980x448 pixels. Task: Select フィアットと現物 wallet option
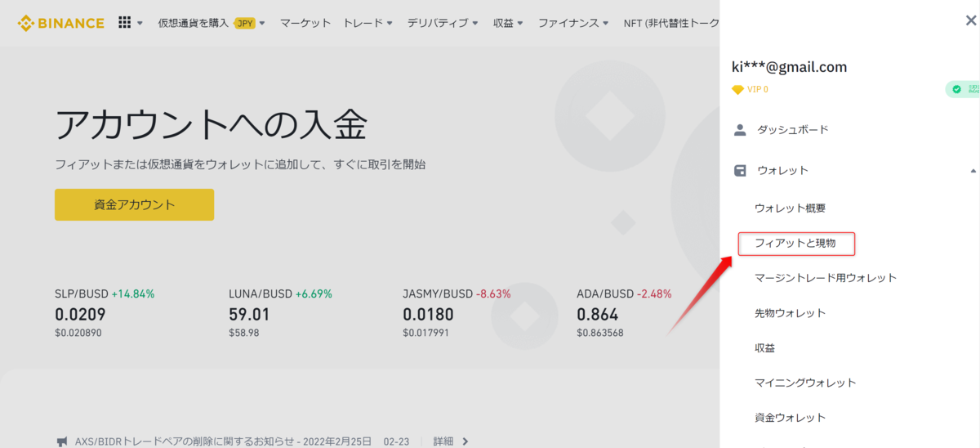796,244
